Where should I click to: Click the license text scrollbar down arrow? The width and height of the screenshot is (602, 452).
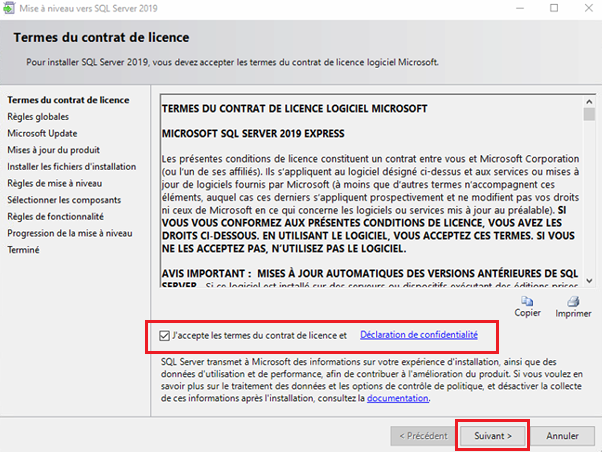pyautogui.click(x=589, y=282)
